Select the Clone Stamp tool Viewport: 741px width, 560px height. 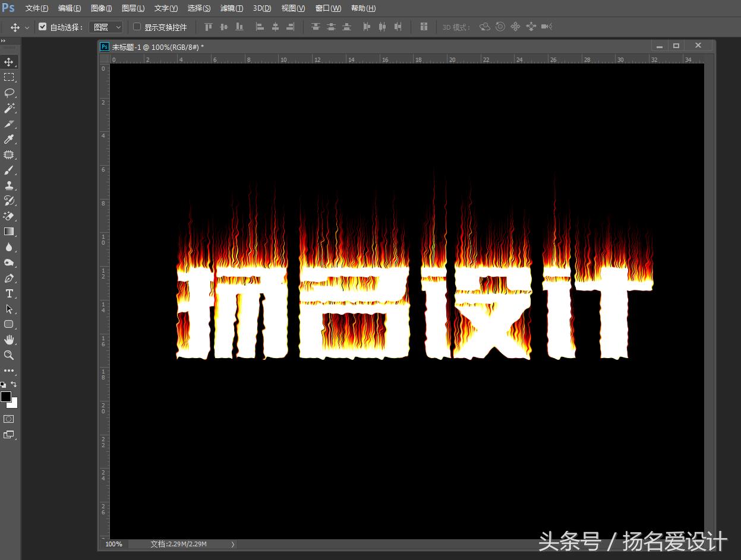[x=9, y=185]
